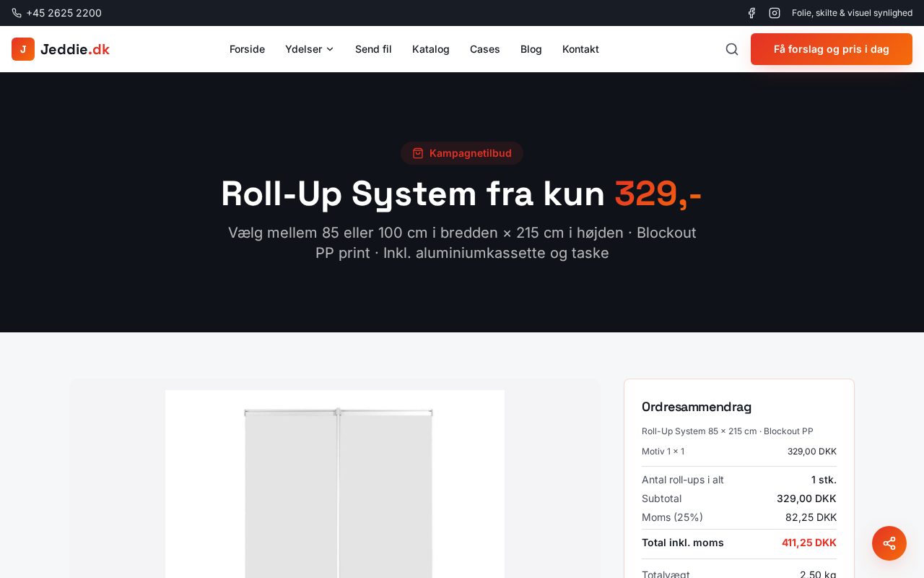Viewport: 924px width, 578px height.
Task: Open the Katalog page link
Action: [x=431, y=49]
